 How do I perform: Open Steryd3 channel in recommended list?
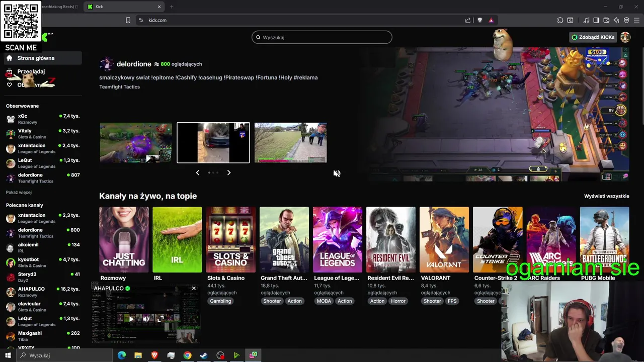pos(43,277)
